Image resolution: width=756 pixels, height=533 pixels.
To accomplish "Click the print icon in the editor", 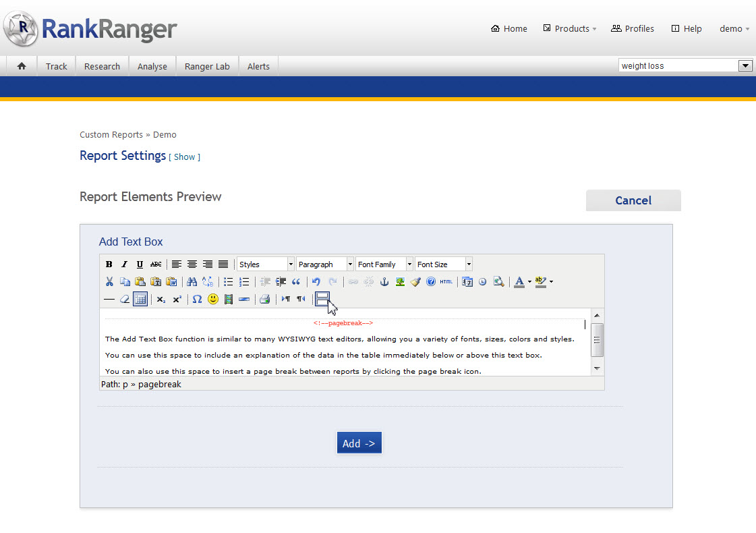I will point(265,299).
